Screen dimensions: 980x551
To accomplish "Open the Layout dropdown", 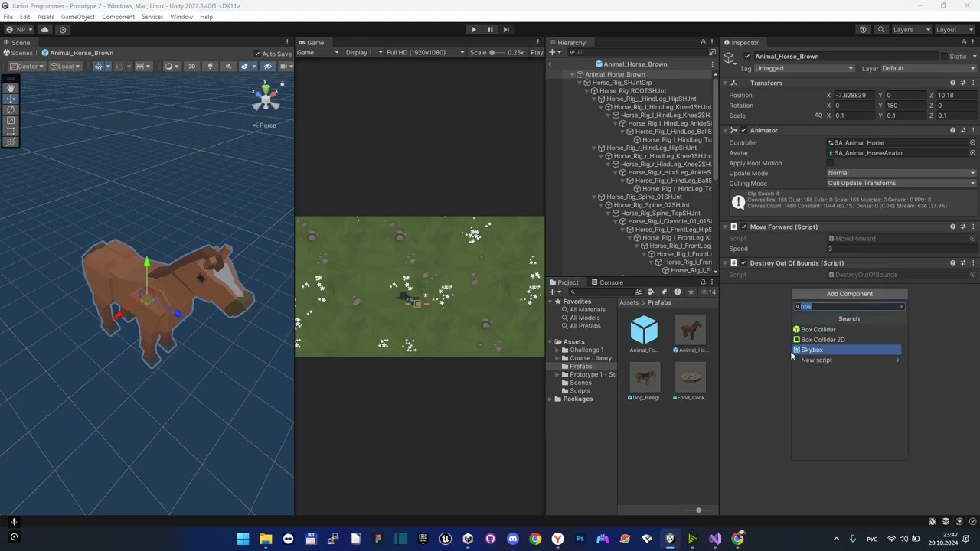I will pos(956,30).
